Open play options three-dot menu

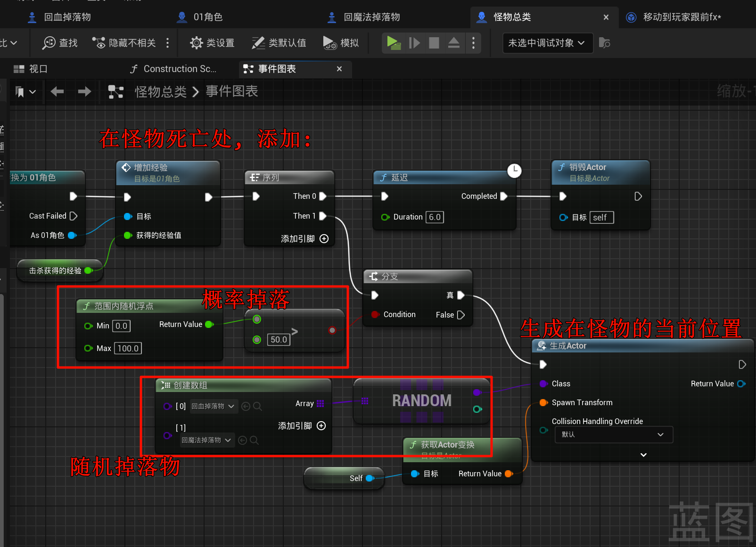coord(473,43)
